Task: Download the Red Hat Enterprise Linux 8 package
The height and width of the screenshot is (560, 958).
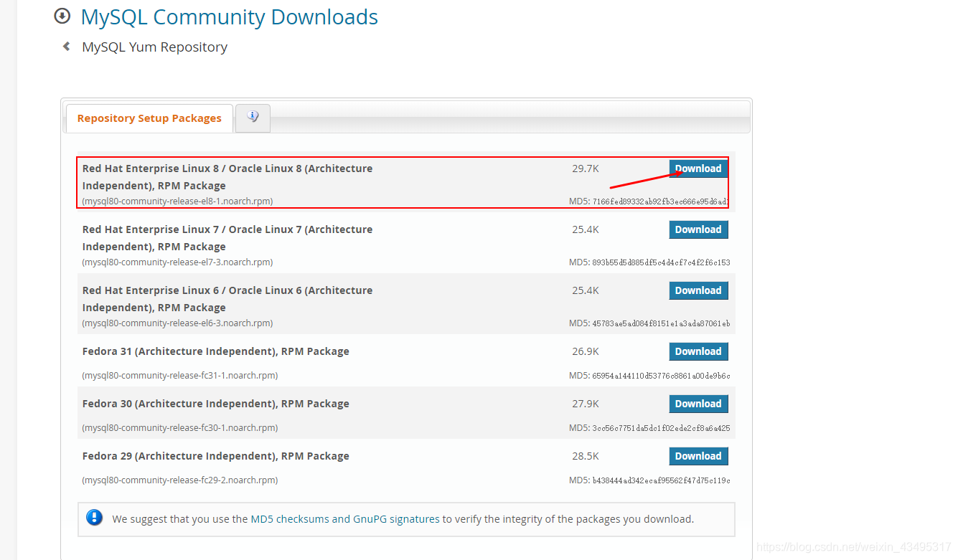Action: (x=698, y=169)
